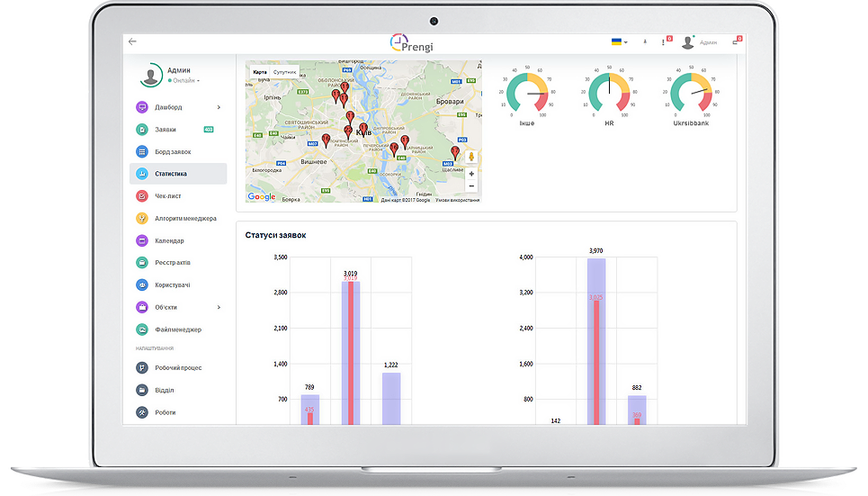Click the Чек-лист icon in the sidebar

[142, 195]
